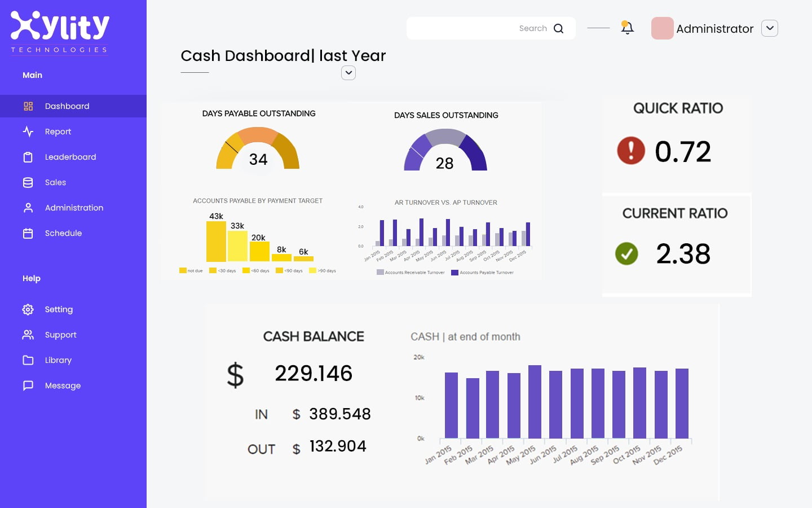This screenshot has height=508, width=812.
Task: Click the green Current Ratio check icon
Action: (626, 253)
